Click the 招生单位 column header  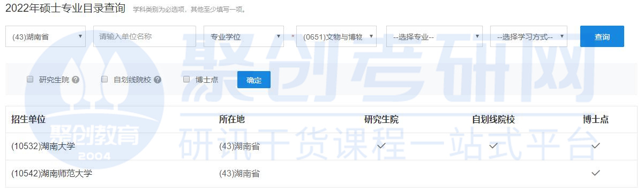[28, 119]
